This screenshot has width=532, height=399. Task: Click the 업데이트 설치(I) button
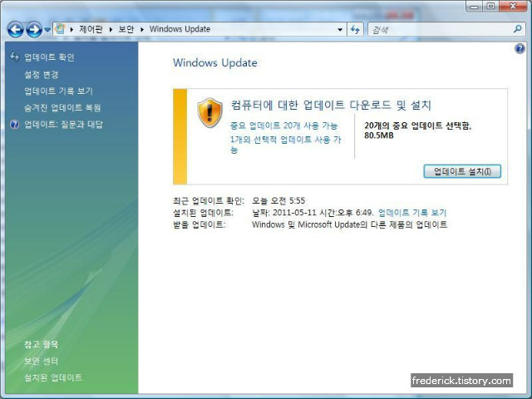click(x=462, y=171)
